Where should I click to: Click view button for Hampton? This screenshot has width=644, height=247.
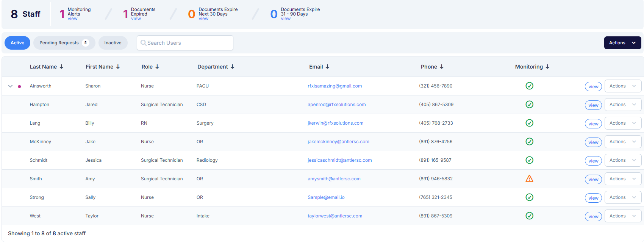click(x=593, y=105)
